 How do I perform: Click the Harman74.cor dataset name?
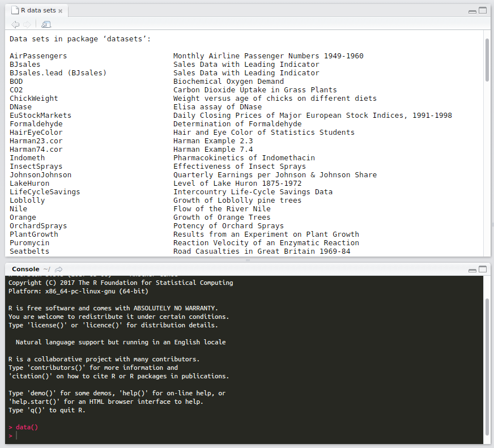36,150
